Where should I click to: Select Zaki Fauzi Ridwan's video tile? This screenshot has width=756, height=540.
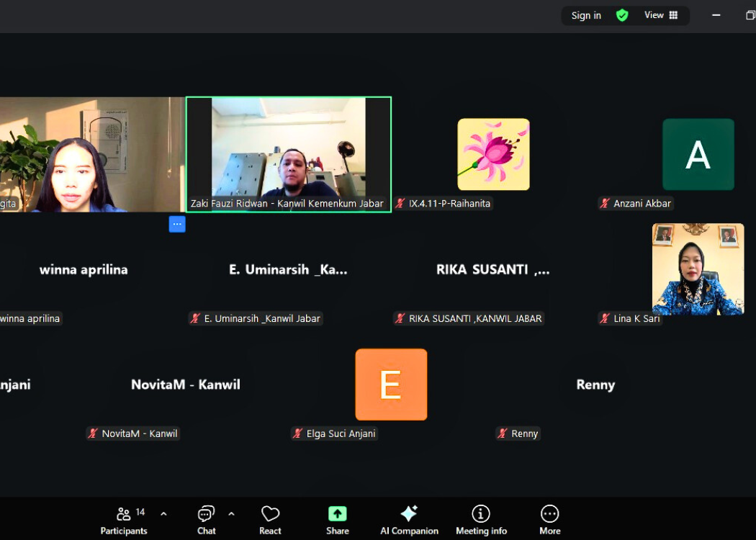point(289,154)
